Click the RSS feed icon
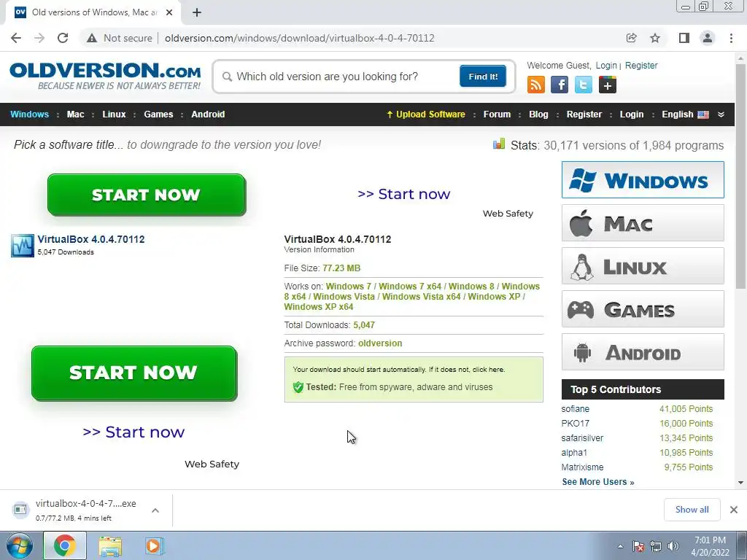747x560 pixels. (536, 85)
